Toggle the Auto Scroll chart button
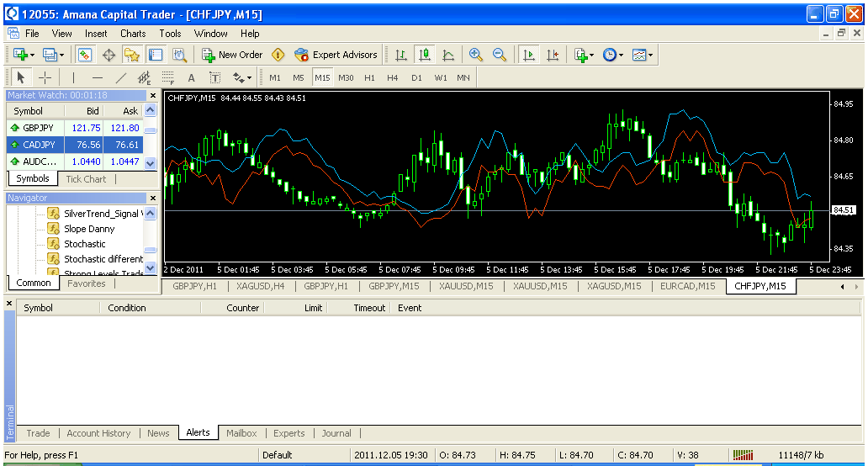Viewport: 868px width, 466px height. tap(529, 55)
